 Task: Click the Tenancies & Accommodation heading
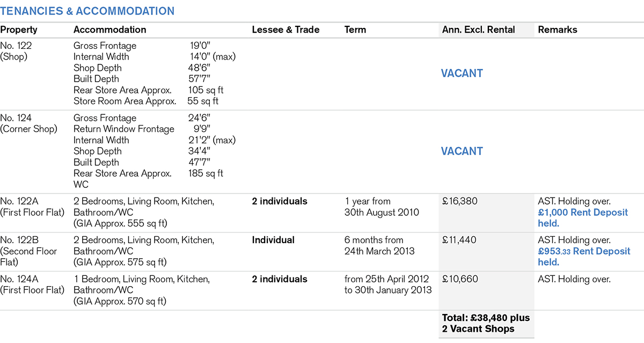pos(87,11)
